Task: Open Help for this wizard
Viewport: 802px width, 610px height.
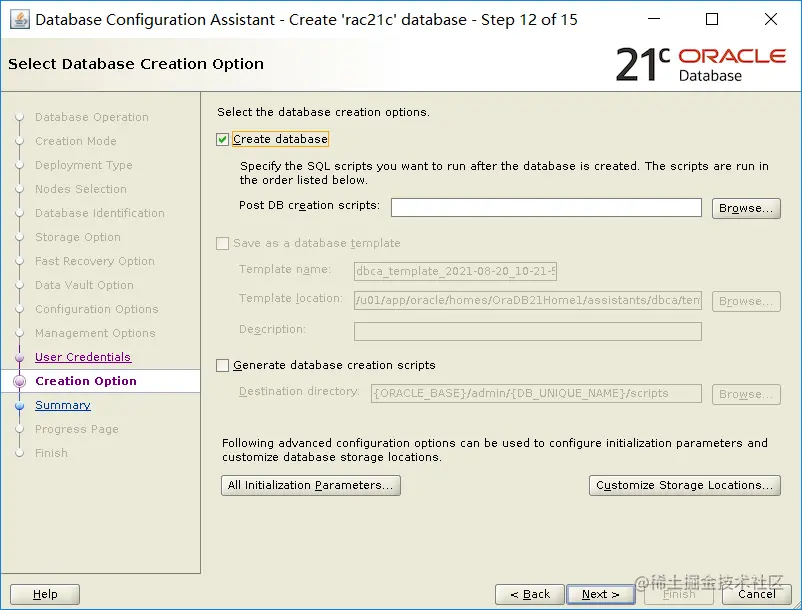Action: pyautogui.click(x=45, y=594)
